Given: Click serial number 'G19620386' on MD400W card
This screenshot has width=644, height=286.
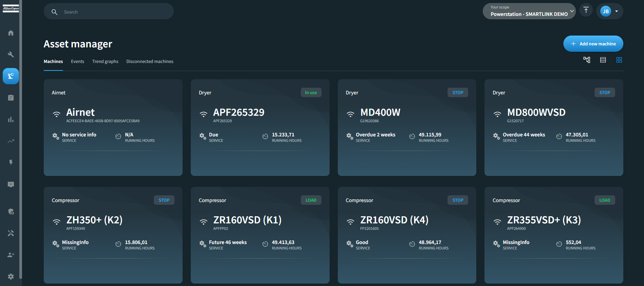Looking at the screenshot, I should pos(370,121).
